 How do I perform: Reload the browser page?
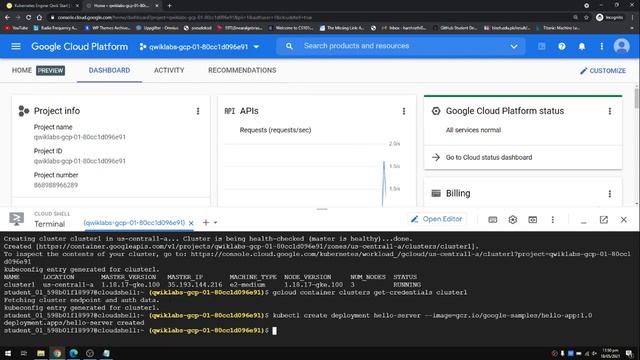coord(28,18)
